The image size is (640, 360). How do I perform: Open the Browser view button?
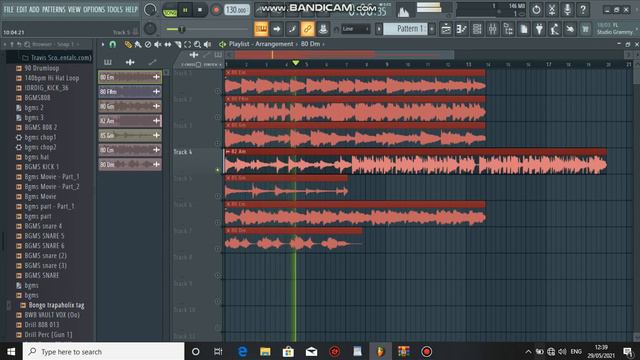pos(508,29)
